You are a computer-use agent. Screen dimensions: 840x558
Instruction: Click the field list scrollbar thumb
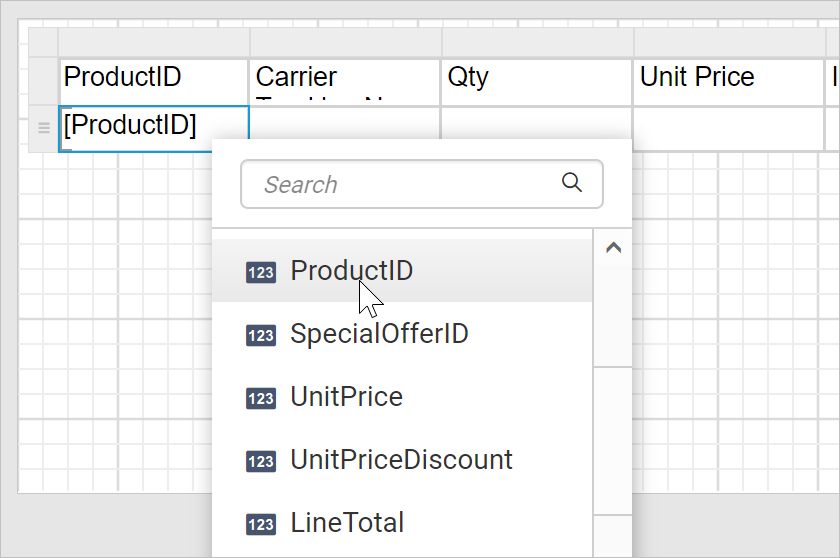(613, 441)
